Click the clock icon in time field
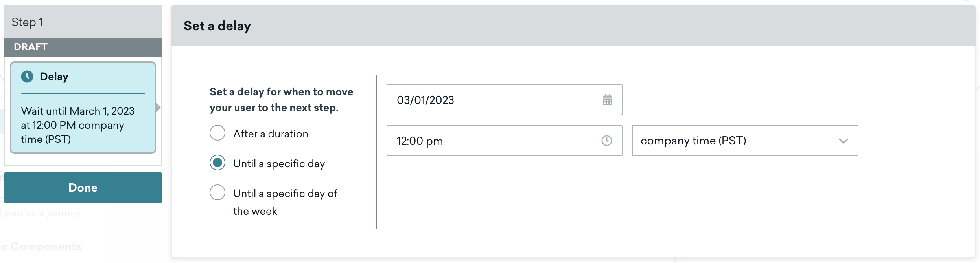The image size is (980, 263). pyautogui.click(x=606, y=141)
